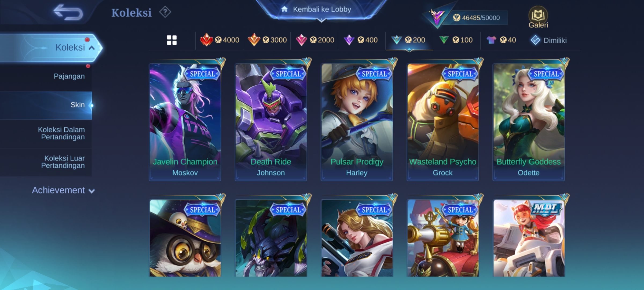
Task: Open the Koleksi help question mark
Action: click(x=165, y=12)
